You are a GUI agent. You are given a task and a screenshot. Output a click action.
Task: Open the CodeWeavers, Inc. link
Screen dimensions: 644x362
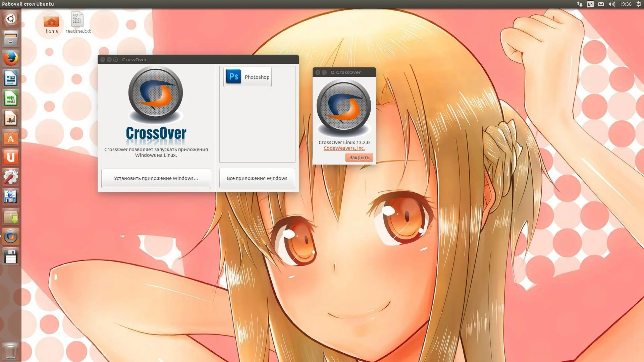click(x=344, y=148)
